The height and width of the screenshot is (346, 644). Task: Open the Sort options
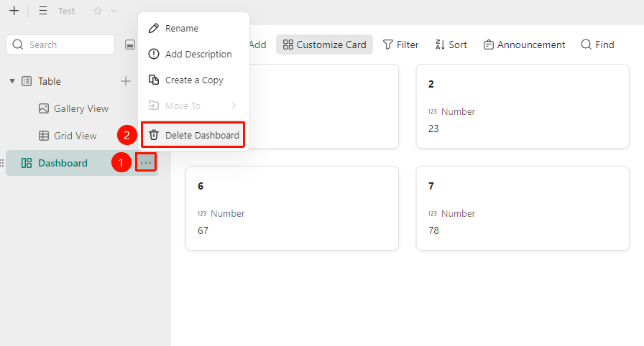451,45
